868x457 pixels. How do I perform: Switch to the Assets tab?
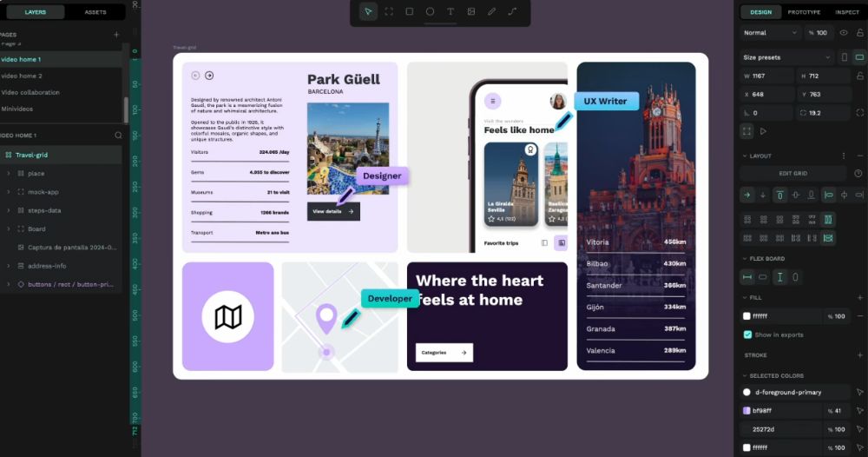pyautogui.click(x=95, y=12)
